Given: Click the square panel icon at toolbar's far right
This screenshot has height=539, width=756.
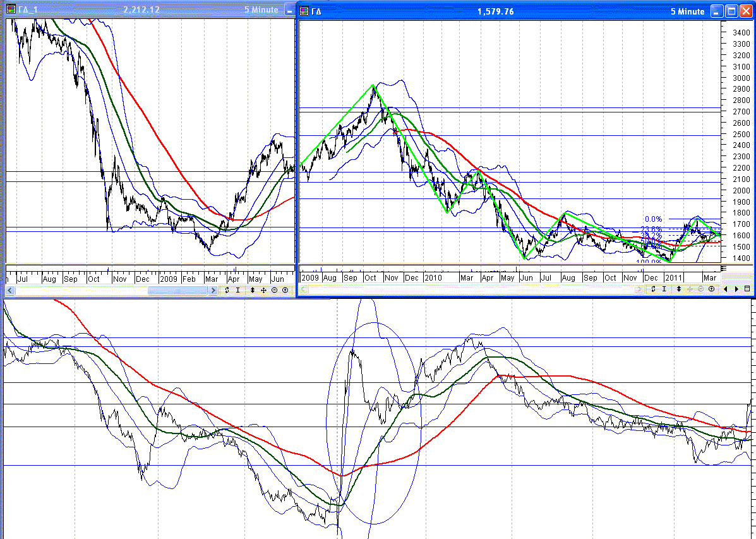Looking at the screenshot, I should point(747,289).
